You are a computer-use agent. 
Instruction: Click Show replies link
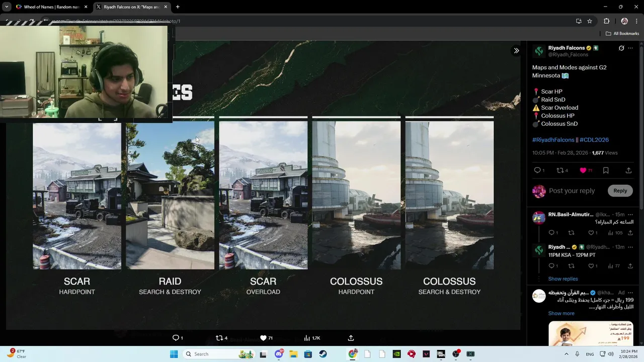coord(563,279)
